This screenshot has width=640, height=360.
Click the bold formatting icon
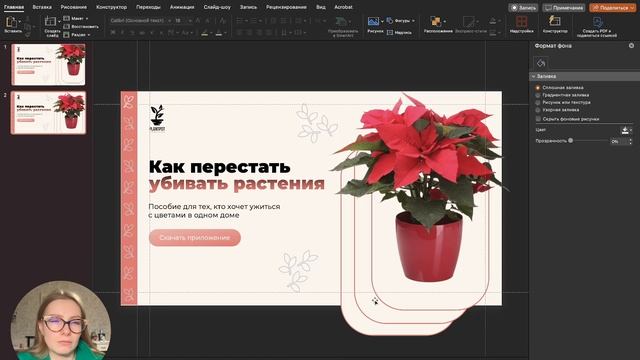[113, 33]
